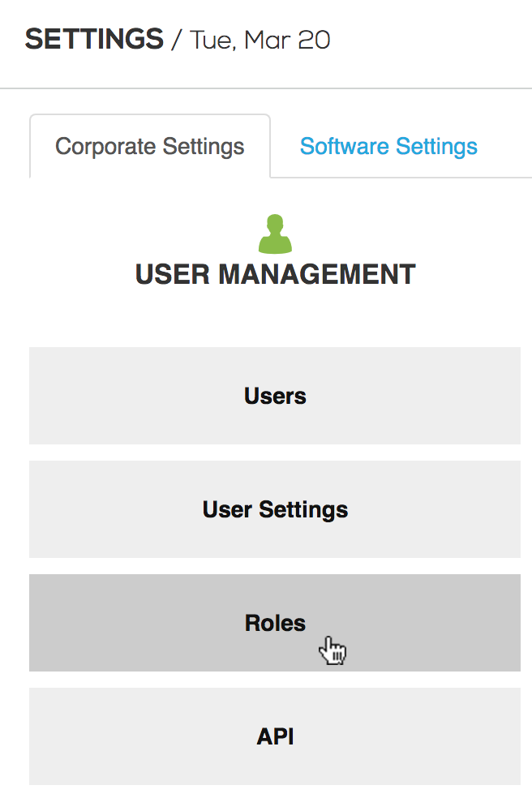Click the Tue, Mar 20 date text
Viewport: 532px width, 811px height.
click(x=260, y=40)
